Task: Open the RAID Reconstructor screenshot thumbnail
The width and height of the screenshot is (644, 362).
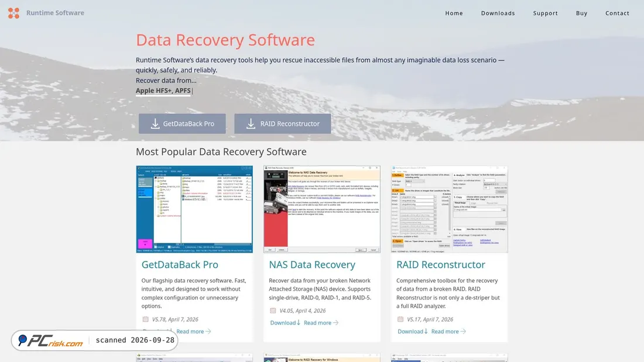Action: click(449, 209)
